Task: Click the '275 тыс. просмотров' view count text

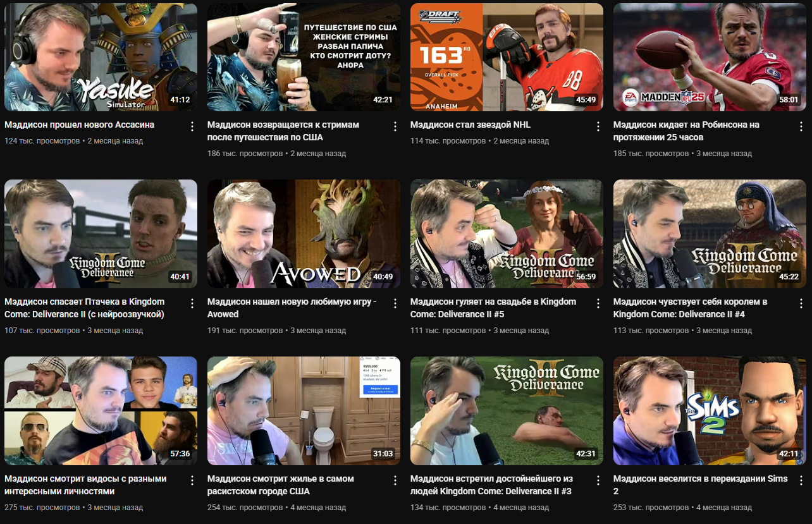Action: click(42, 508)
